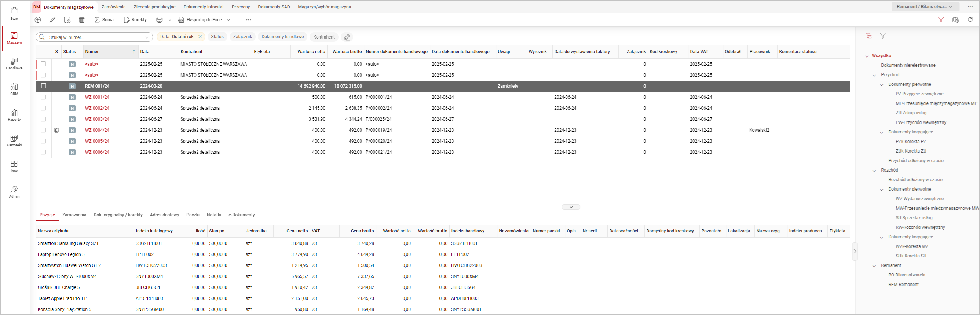Open the top-right ellipsis menu

coord(970,7)
